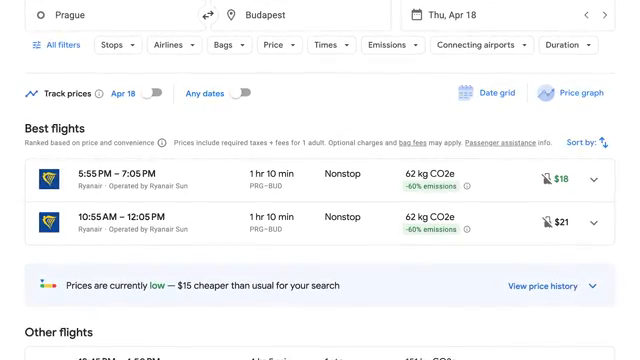This screenshot has height=360, width=640.
Task: Open the Duration filter dropdown
Action: 569,45
